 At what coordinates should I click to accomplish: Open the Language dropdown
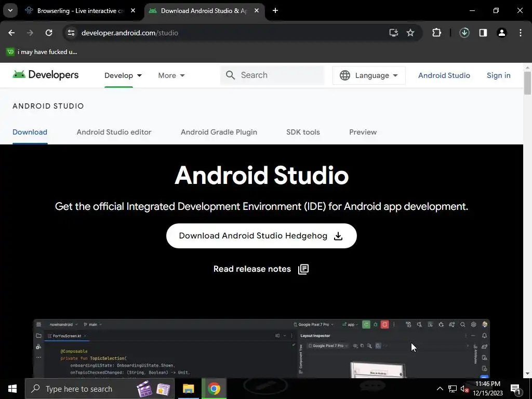coord(369,75)
